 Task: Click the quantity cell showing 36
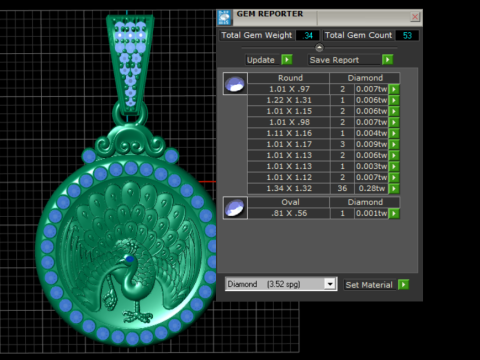(342, 188)
